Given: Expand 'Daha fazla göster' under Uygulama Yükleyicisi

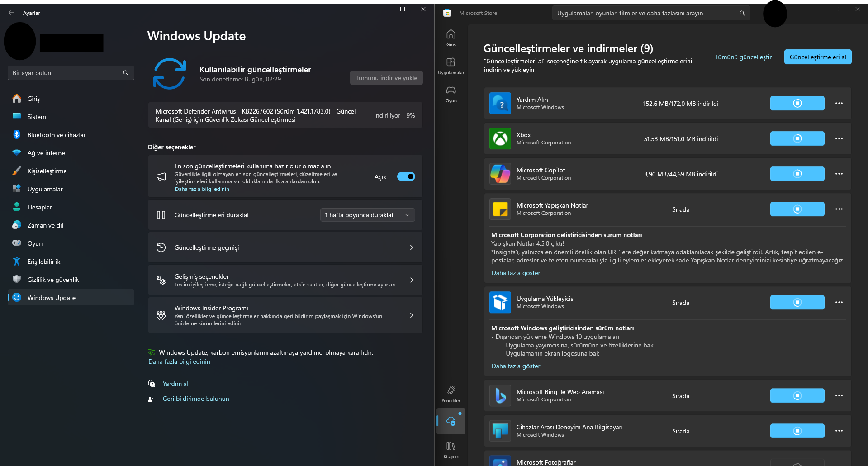Looking at the screenshot, I should [516, 366].
